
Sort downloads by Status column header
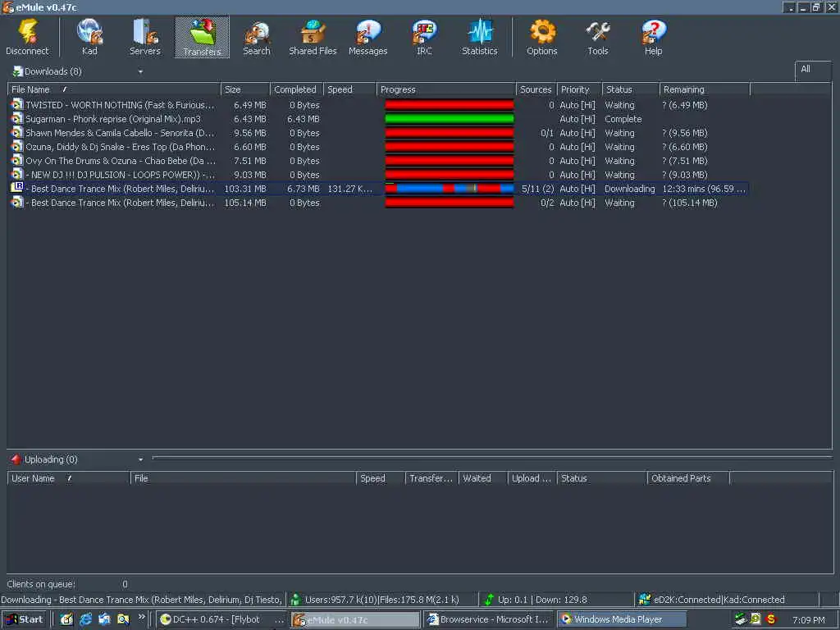[x=631, y=89]
